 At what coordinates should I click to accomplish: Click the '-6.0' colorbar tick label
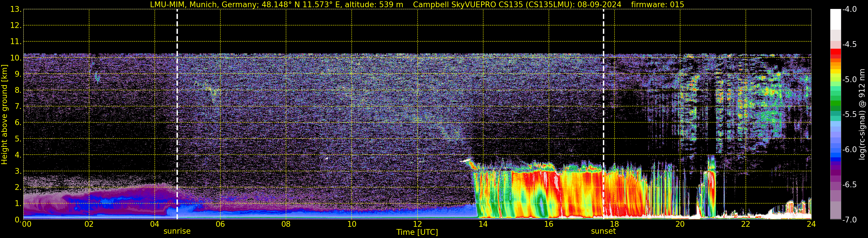coord(850,149)
